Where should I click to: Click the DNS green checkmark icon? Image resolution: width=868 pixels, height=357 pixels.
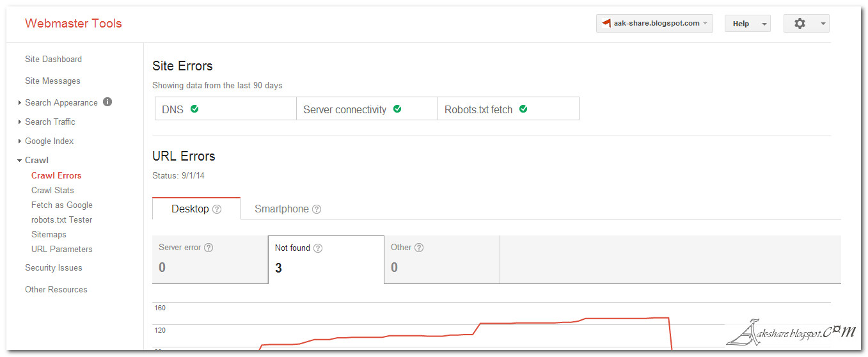[194, 109]
